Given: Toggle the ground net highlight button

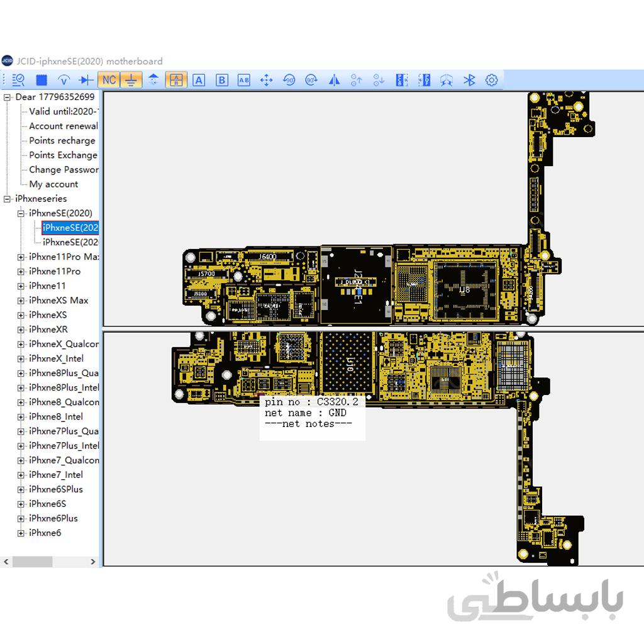Looking at the screenshot, I should tap(131, 80).
